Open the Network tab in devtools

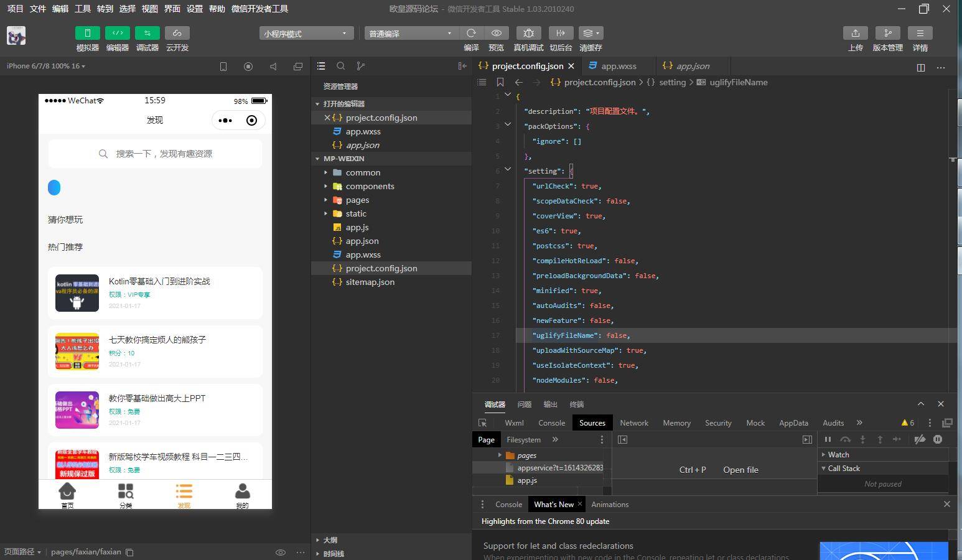(x=633, y=423)
